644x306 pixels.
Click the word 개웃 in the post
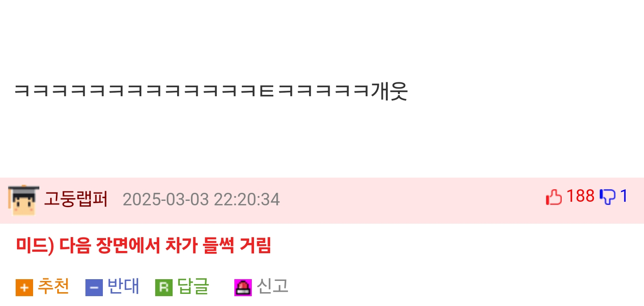[x=389, y=91]
